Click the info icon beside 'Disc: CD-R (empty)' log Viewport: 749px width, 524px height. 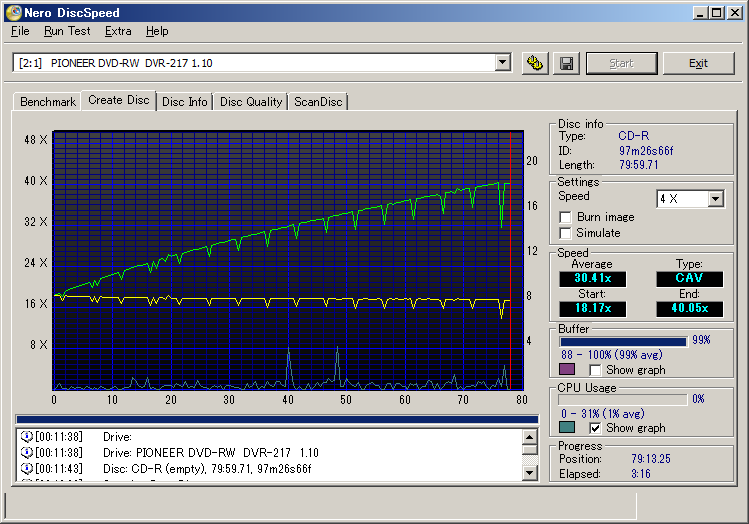(26, 469)
